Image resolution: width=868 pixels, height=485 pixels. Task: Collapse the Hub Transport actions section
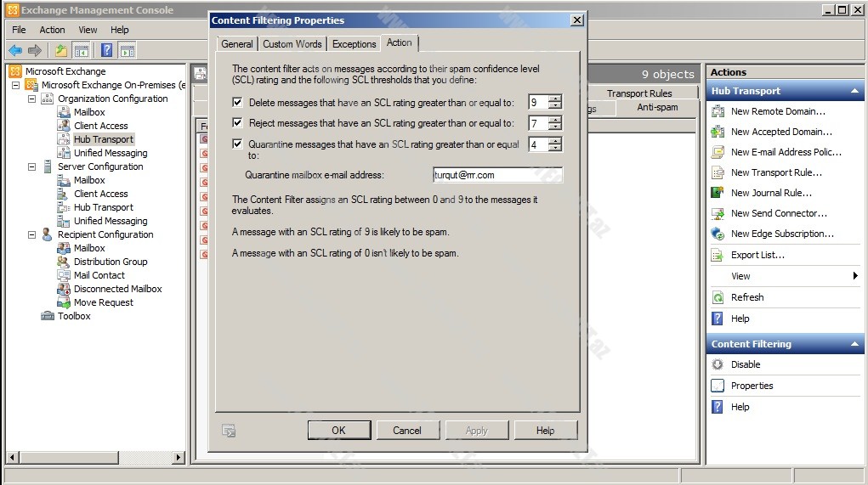pos(854,91)
